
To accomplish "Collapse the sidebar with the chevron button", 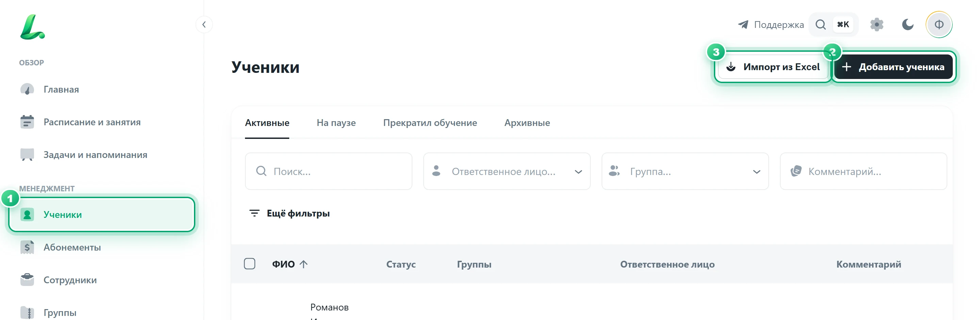I will pyautogui.click(x=204, y=25).
